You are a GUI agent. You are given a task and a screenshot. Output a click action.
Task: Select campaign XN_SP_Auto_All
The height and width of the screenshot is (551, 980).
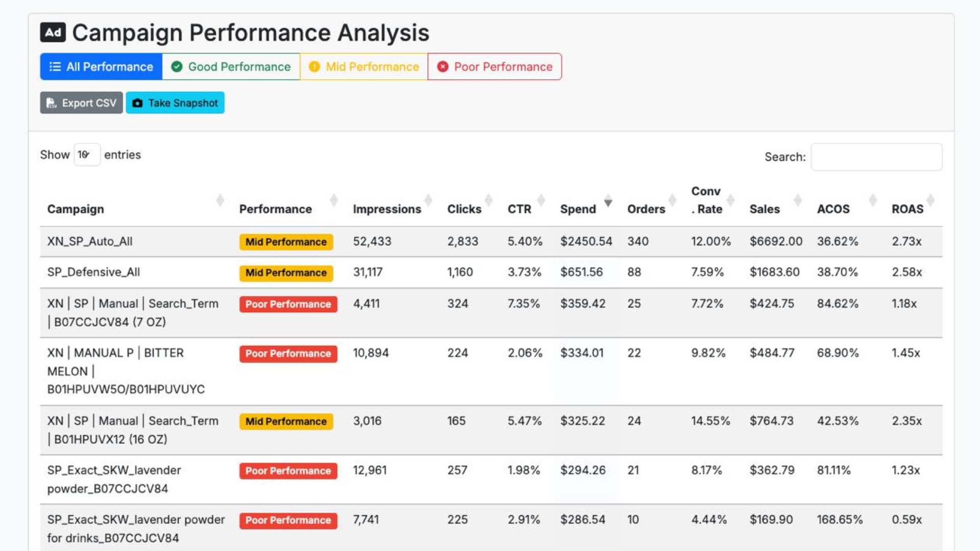90,241
